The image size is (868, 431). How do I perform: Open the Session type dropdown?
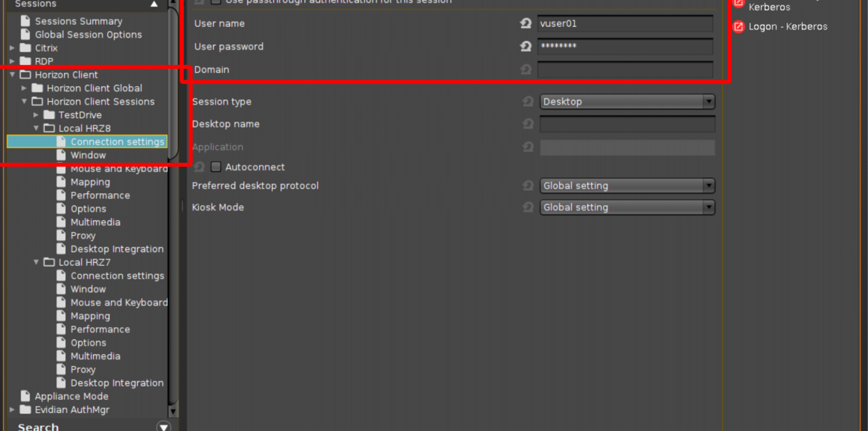click(627, 101)
